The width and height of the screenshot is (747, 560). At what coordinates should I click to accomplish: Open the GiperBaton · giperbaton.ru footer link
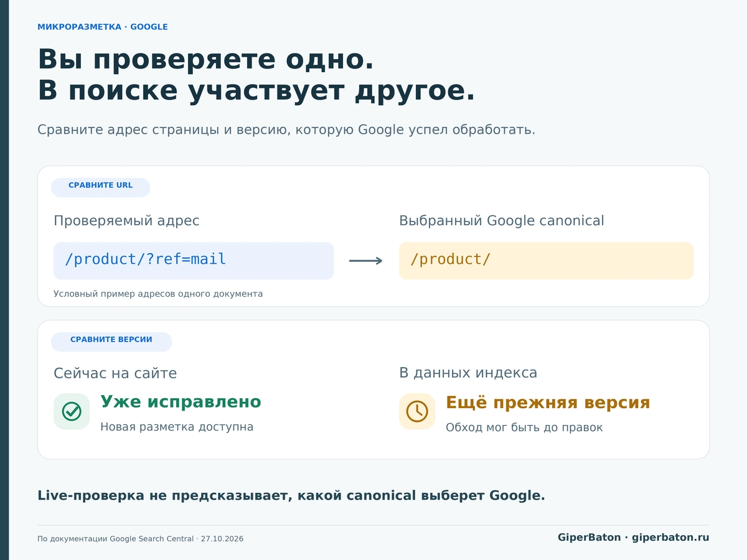pyautogui.click(x=633, y=538)
